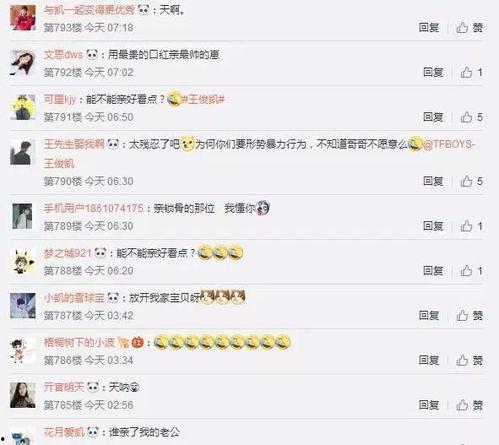
Task: Like the comment on floor 793
Action: 469,27
